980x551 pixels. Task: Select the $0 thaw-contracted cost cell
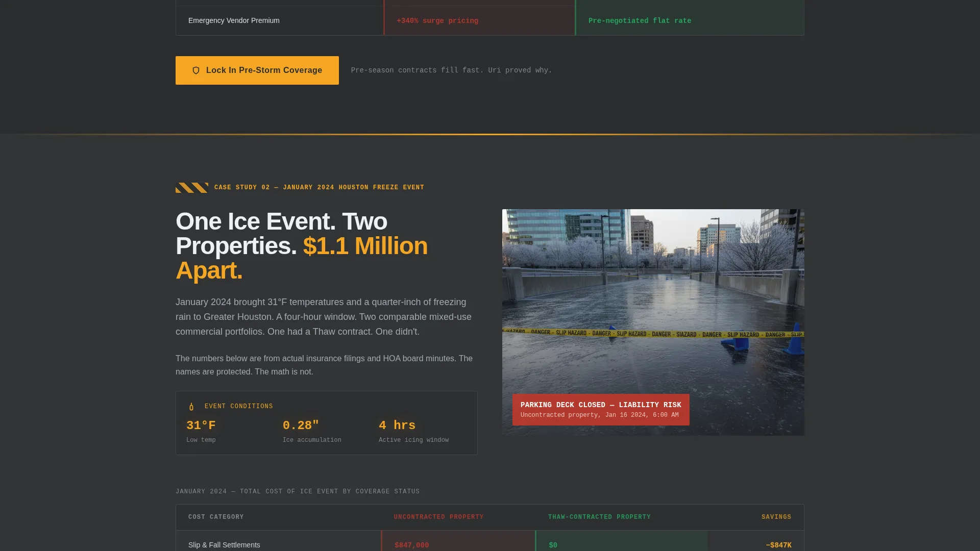click(553, 545)
